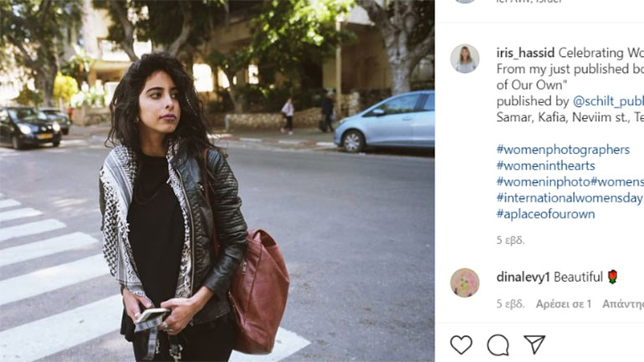Visit the @schilt_publishing mention link
The image size is (644, 362).
click(608, 101)
